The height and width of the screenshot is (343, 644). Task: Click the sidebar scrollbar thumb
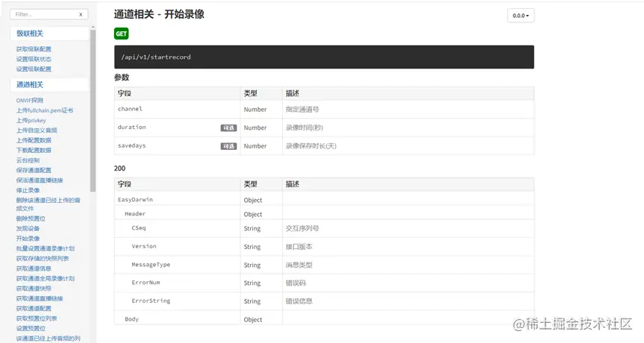(93, 111)
